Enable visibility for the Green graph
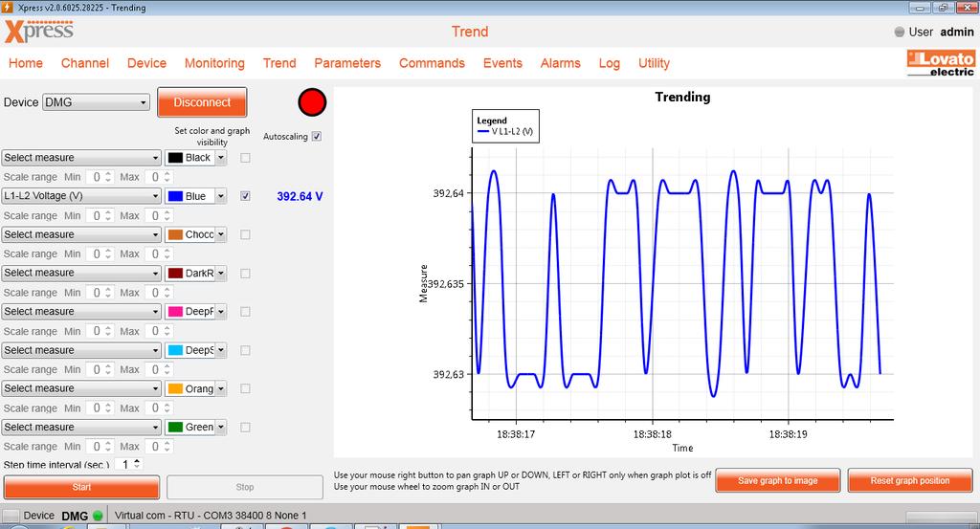Viewport: 980px width, 529px height. click(x=245, y=428)
